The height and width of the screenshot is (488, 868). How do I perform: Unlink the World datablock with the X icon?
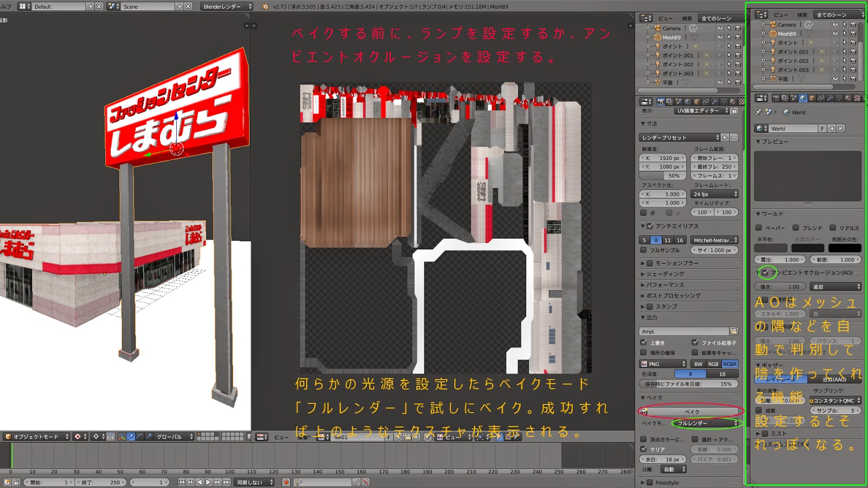(x=840, y=129)
